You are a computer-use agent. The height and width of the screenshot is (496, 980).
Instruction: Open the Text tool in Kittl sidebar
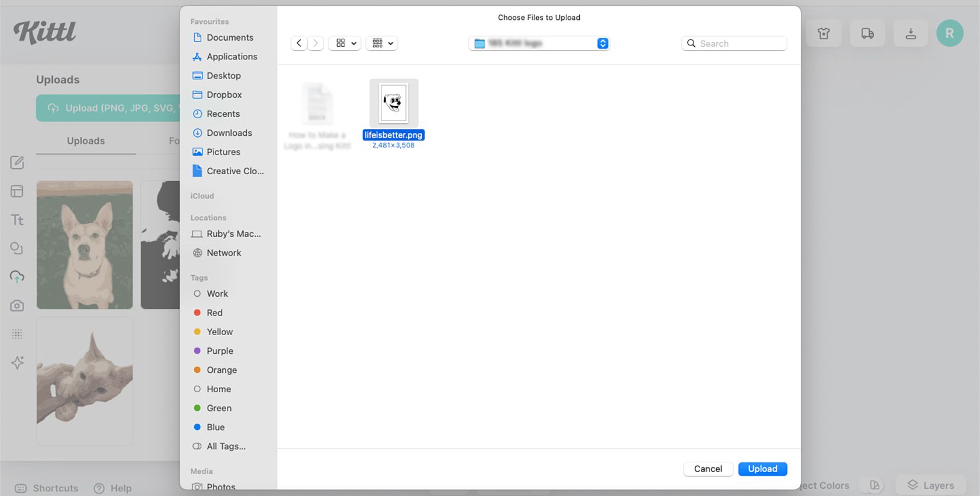(17, 220)
